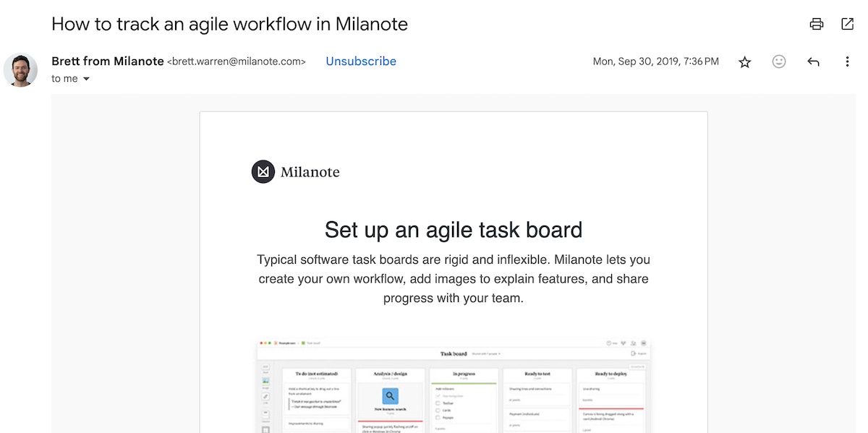The width and height of the screenshot is (868, 433).
Task: Click the email subject line title
Action: point(229,24)
